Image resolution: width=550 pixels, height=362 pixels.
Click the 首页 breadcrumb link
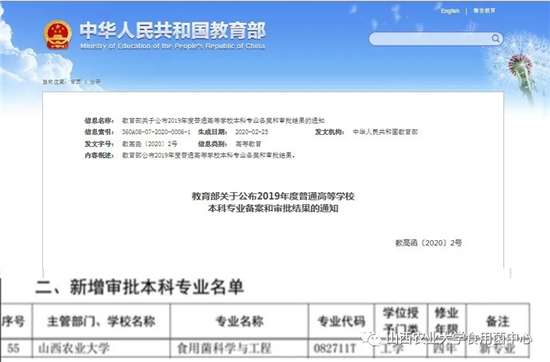point(75,81)
